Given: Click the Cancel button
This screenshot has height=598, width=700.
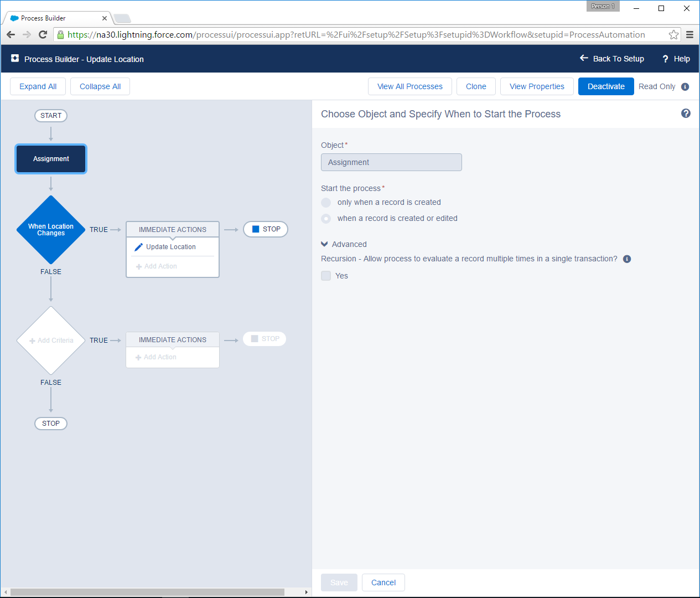Looking at the screenshot, I should click(x=383, y=582).
